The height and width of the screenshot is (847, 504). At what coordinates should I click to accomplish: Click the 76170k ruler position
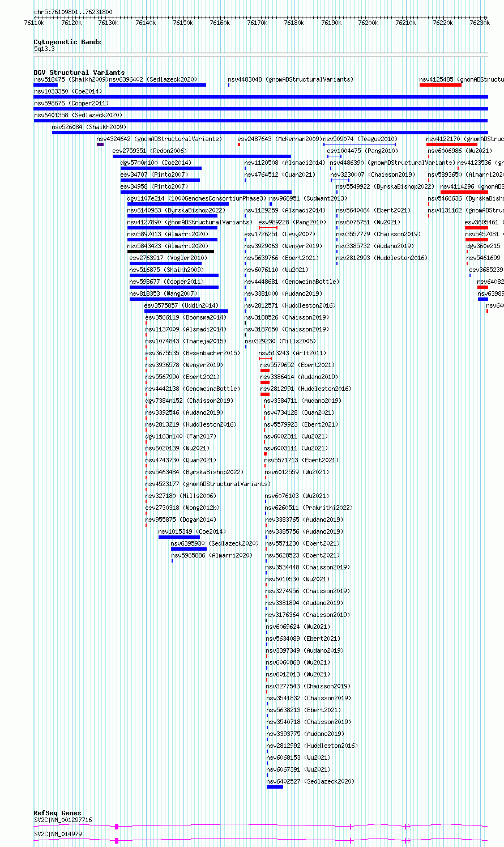pos(257,23)
